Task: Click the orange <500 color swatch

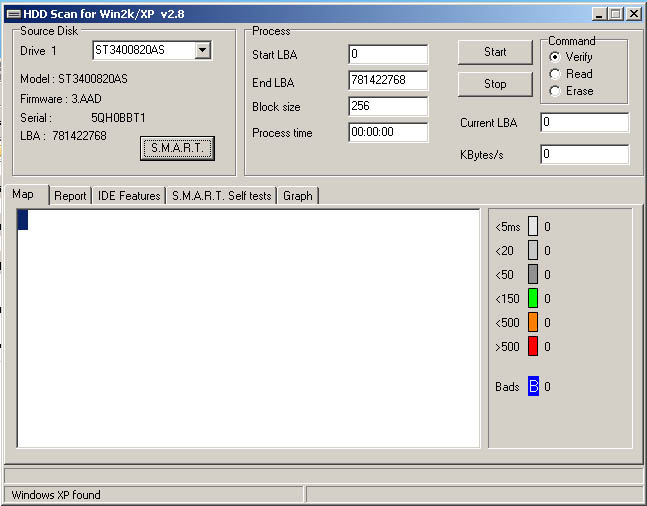Action: coord(533,322)
